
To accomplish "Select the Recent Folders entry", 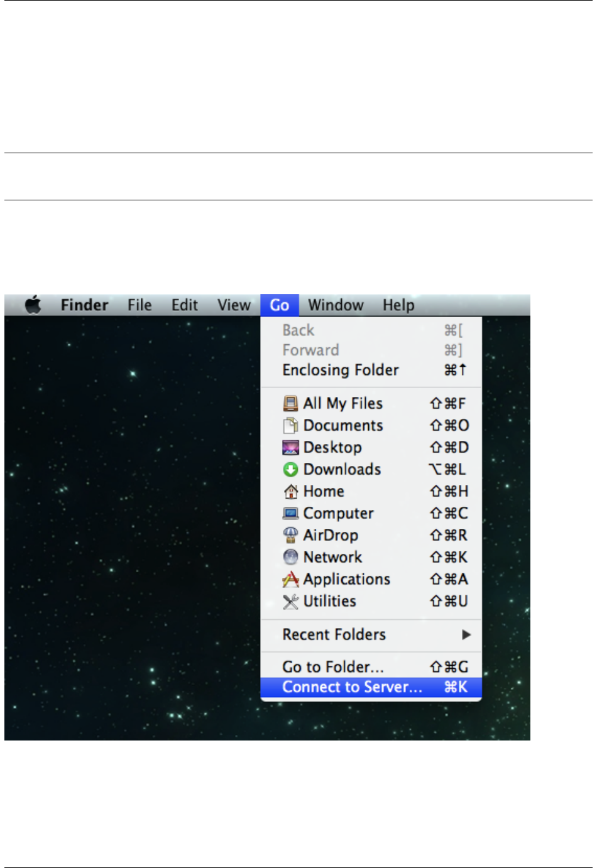I will 371,634.
